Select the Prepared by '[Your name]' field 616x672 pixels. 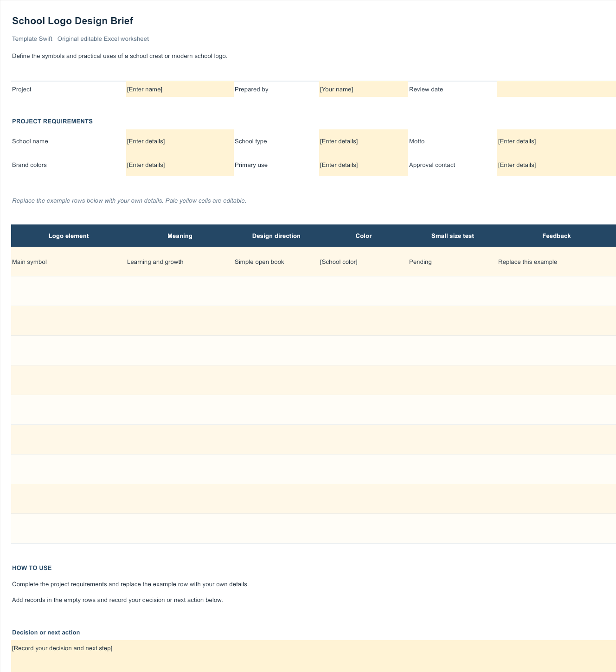click(364, 90)
